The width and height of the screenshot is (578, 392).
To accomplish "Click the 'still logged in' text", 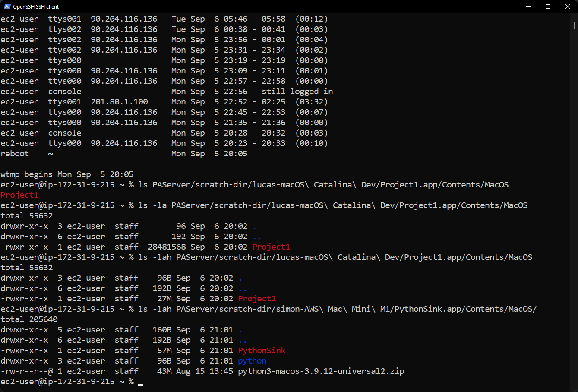I will click(297, 92).
